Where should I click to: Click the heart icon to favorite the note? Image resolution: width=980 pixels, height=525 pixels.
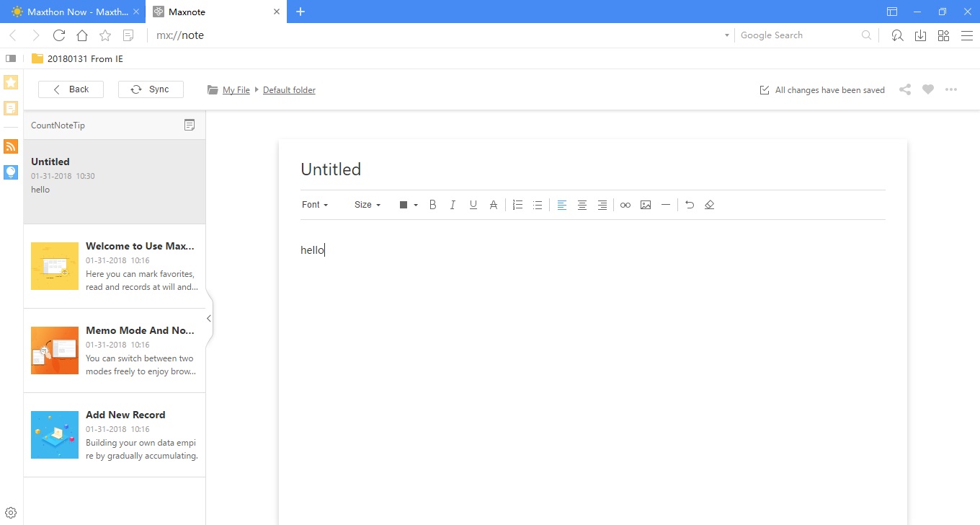pos(927,89)
